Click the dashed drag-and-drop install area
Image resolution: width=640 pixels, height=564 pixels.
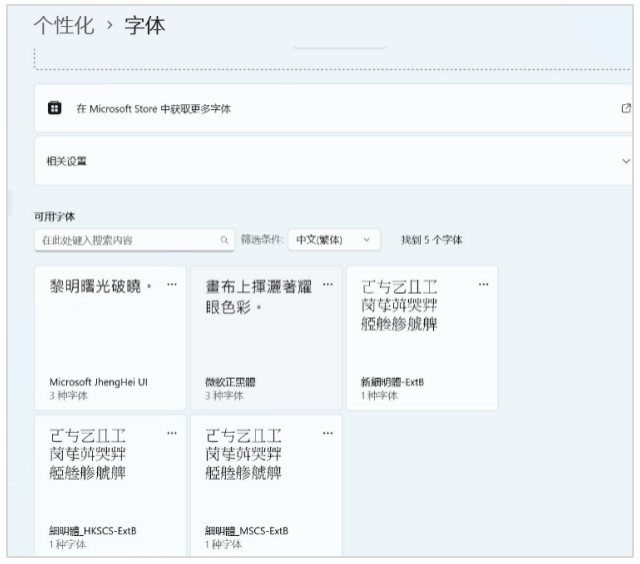coord(334,58)
